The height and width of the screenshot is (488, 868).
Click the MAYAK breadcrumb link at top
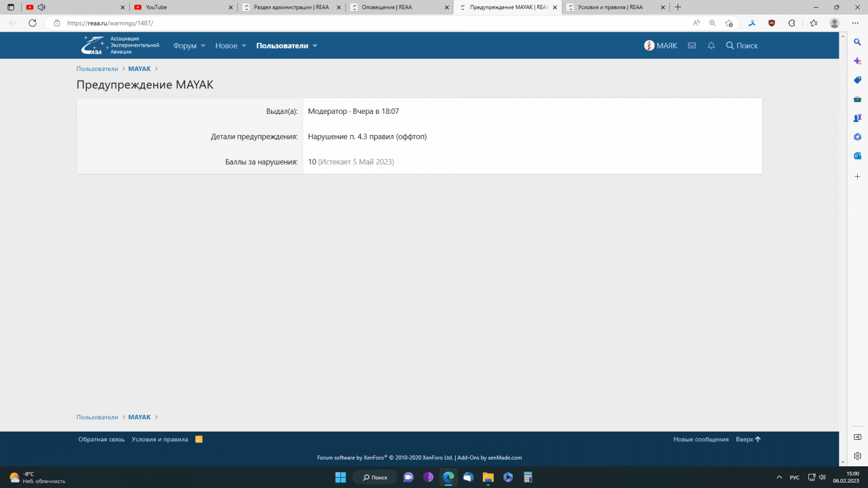[139, 69]
